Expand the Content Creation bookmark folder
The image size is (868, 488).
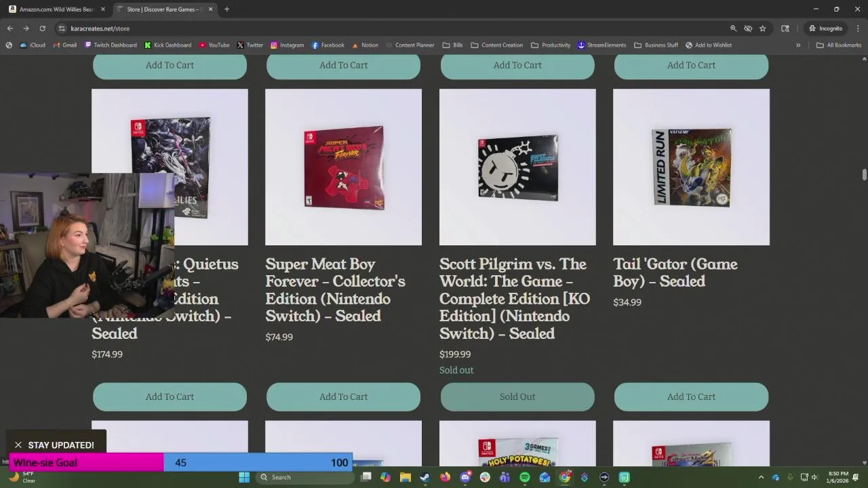click(497, 45)
